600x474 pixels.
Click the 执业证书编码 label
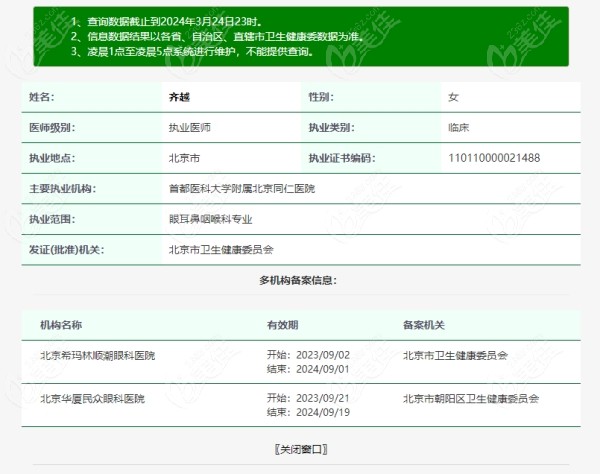tap(342, 158)
